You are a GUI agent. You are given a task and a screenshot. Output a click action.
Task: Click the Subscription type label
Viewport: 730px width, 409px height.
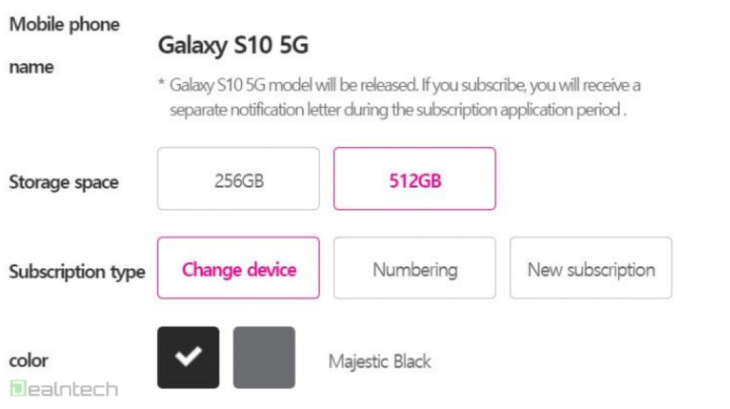(x=77, y=272)
